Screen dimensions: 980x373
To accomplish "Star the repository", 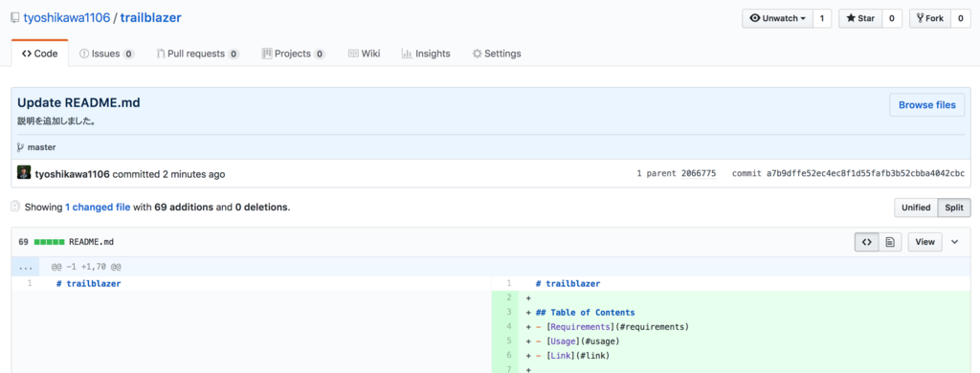I will pos(860,18).
